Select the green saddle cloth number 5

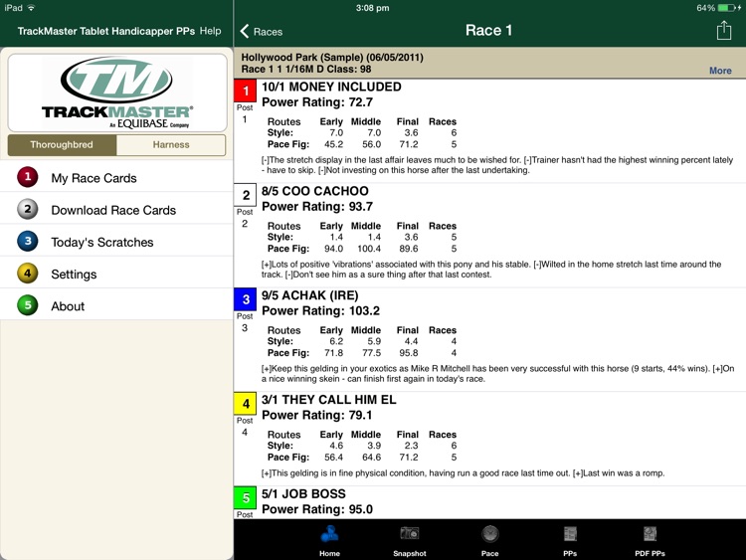click(246, 497)
